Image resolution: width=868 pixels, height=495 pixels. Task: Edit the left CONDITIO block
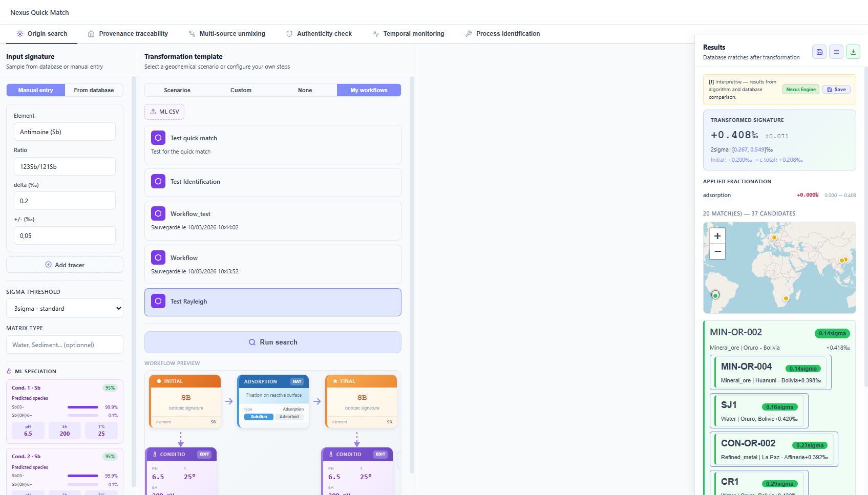tap(204, 455)
